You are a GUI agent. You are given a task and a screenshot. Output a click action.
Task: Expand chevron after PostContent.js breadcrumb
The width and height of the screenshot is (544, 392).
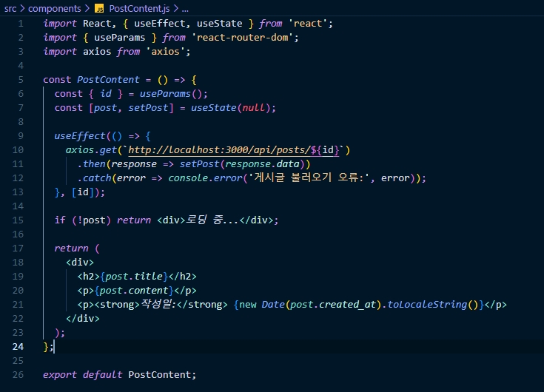175,9
